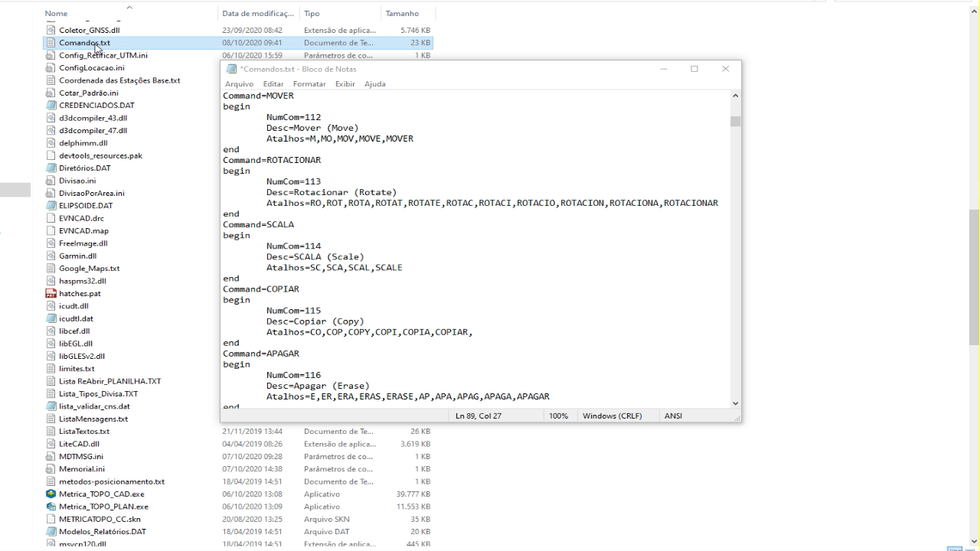Select the METRICATOPO_CC.skn file
The image size is (980, 551).
tap(100, 519)
